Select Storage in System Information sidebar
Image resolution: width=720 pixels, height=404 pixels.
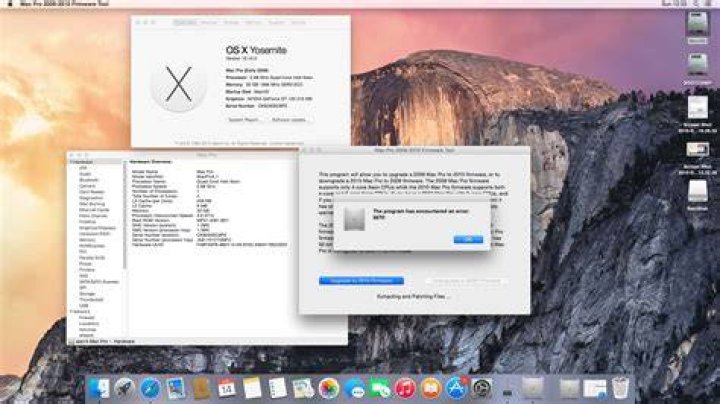[87, 293]
